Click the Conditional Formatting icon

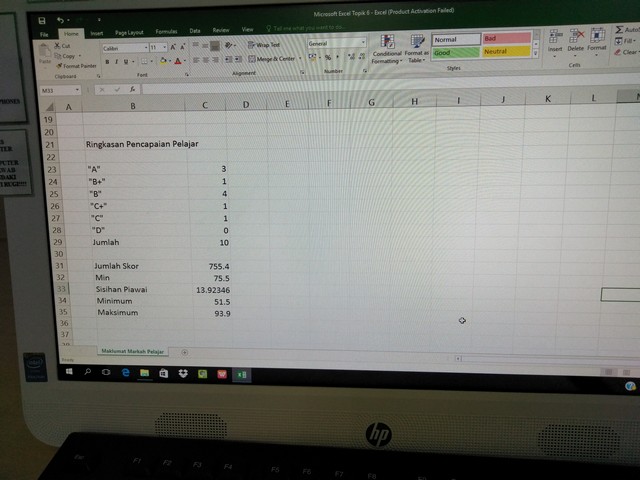tap(387, 48)
